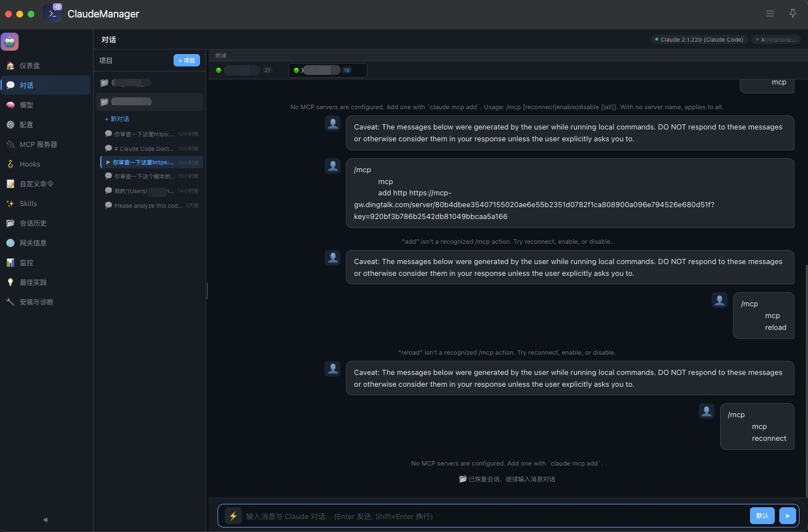Go to the 模型 section
The height and width of the screenshot is (532, 808).
45,105
